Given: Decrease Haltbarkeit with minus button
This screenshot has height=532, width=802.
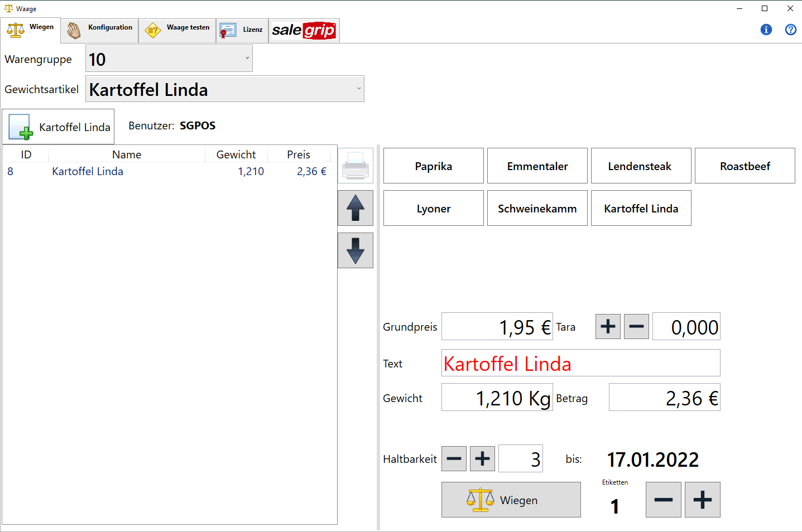Looking at the screenshot, I should (x=454, y=458).
